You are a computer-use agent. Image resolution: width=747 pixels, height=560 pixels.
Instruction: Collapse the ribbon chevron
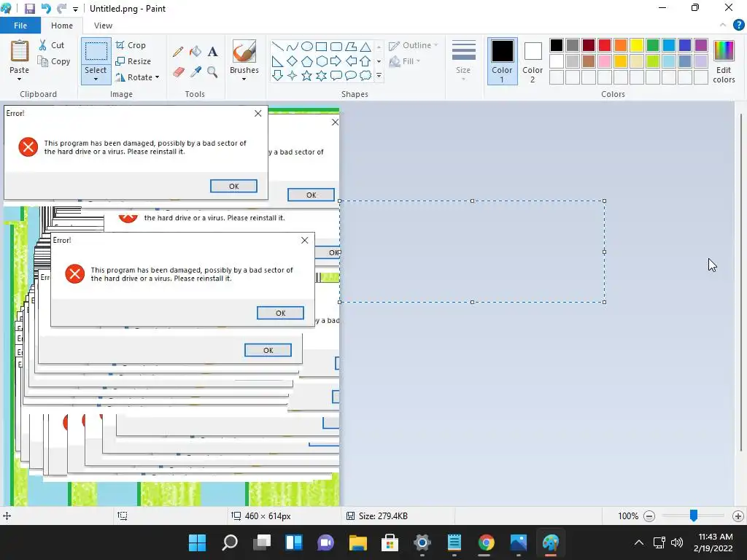723,25
